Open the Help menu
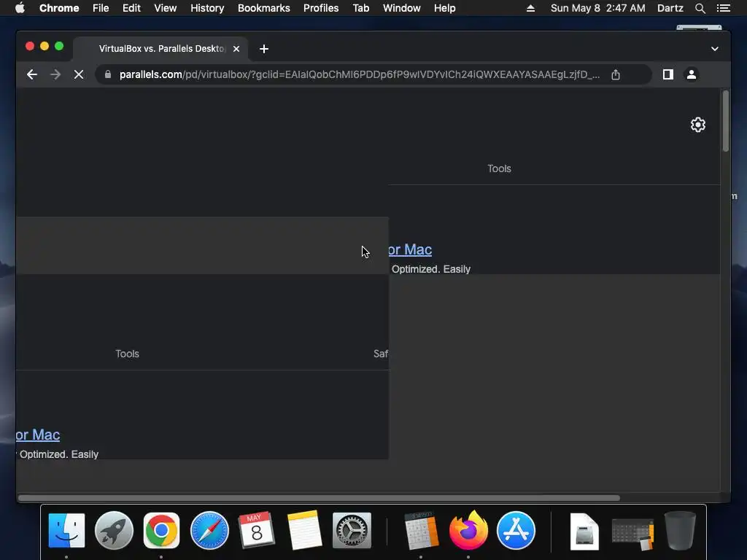The height and width of the screenshot is (560, 747). (x=444, y=8)
